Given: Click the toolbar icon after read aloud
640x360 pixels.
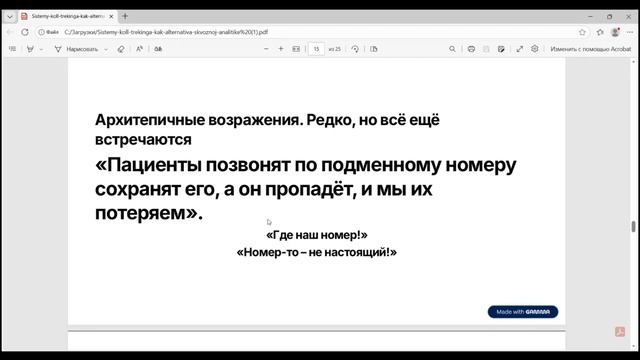Looking at the screenshot, I should click(x=158, y=49).
